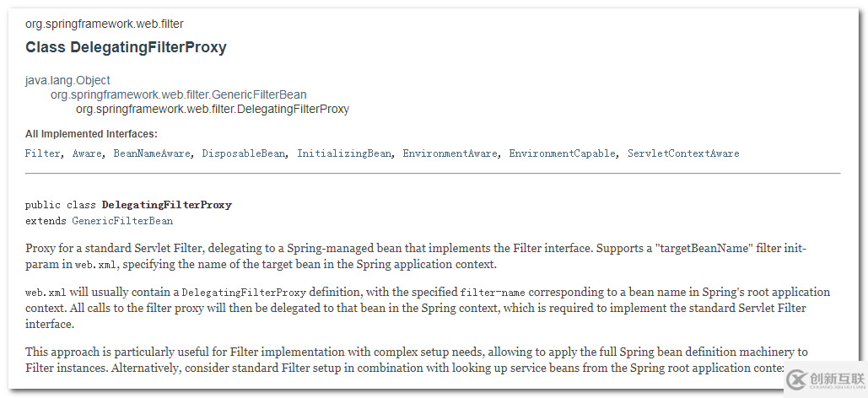868x398 pixels.
Task: Click web.xml at the start of the second paragraph
Action: point(46,293)
